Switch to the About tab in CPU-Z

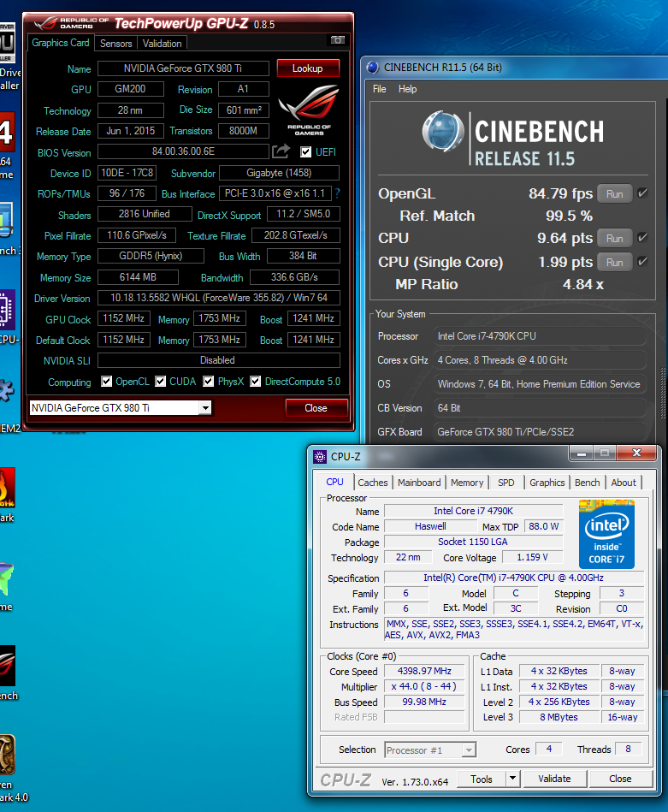[624, 483]
